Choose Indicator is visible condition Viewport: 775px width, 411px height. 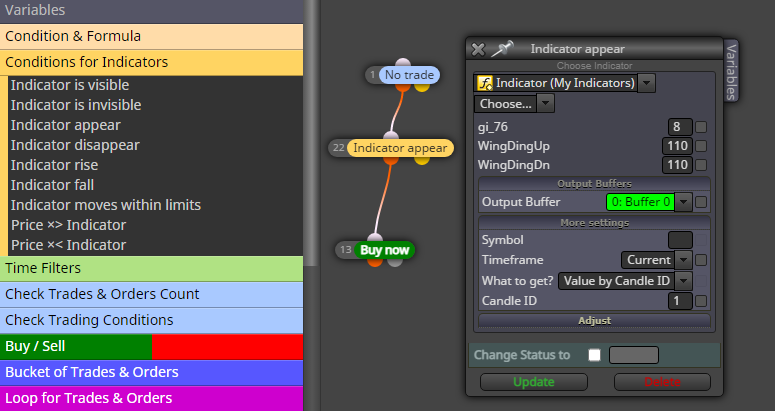(x=70, y=85)
